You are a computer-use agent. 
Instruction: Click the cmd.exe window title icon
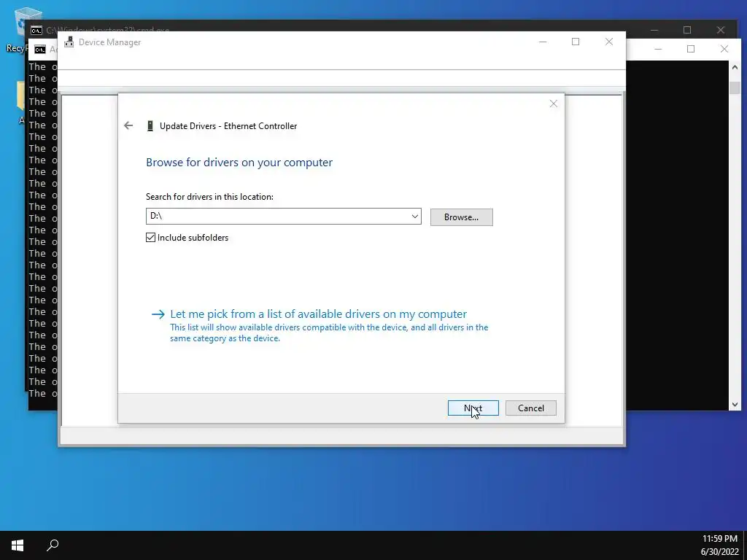(36, 31)
